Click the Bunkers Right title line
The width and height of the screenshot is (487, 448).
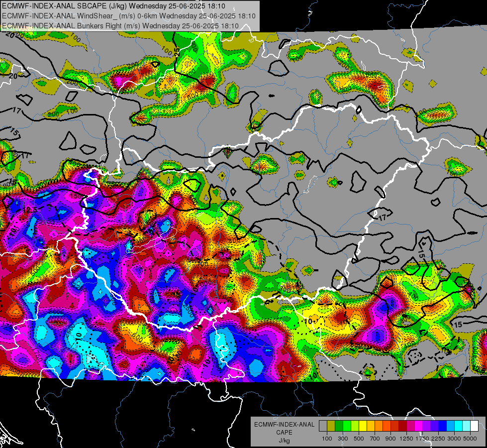pyautogui.click(x=120, y=26)
